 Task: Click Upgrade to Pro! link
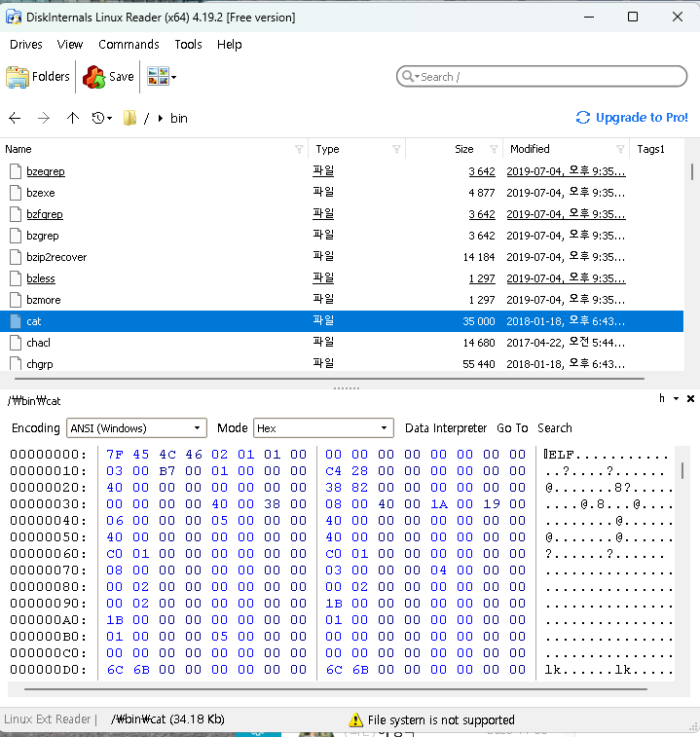pyautogui.click(x=632, y=118)
